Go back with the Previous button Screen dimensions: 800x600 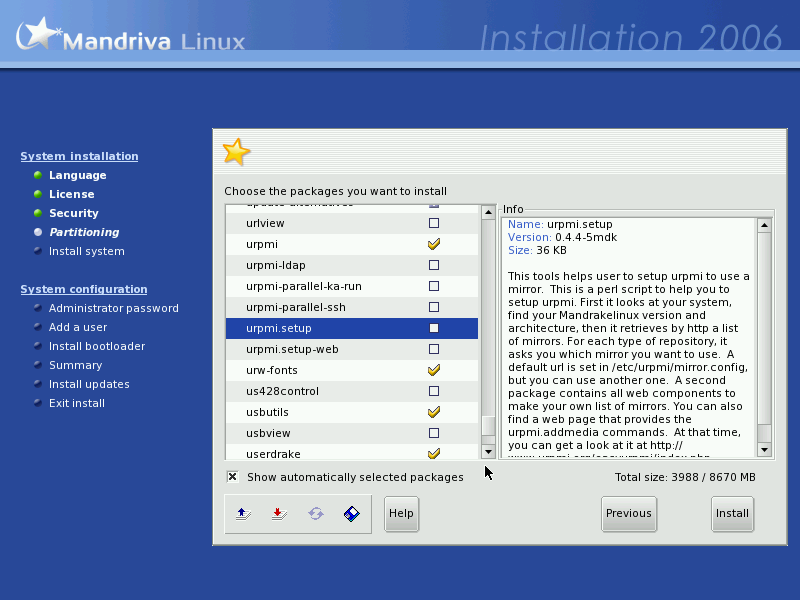click(x=629, y=514)
